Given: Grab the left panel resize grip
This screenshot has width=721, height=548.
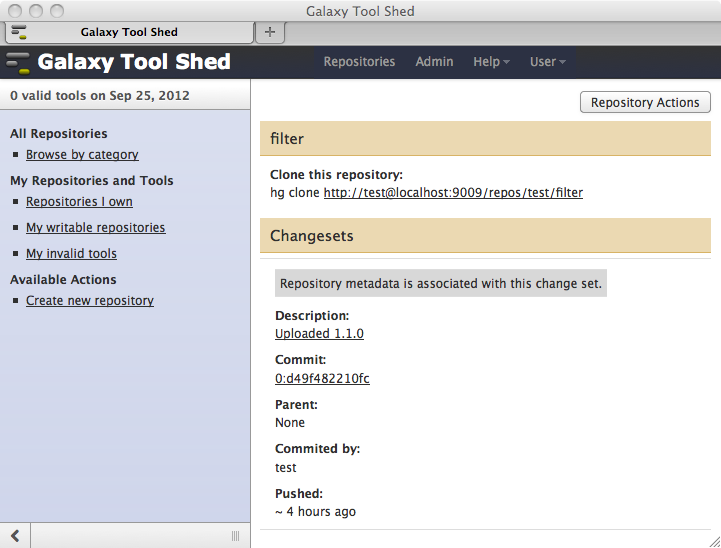Looking at the screenshot, I should pos(235,536).
